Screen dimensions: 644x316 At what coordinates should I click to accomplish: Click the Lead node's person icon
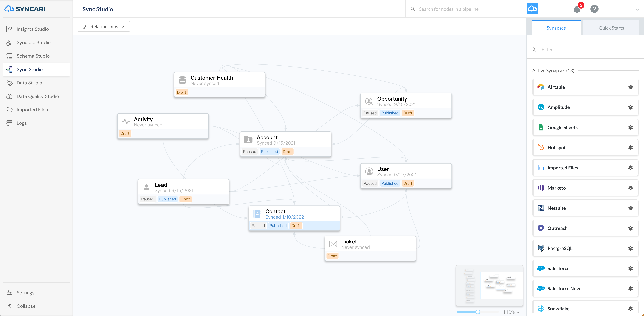tap(146, 187)
